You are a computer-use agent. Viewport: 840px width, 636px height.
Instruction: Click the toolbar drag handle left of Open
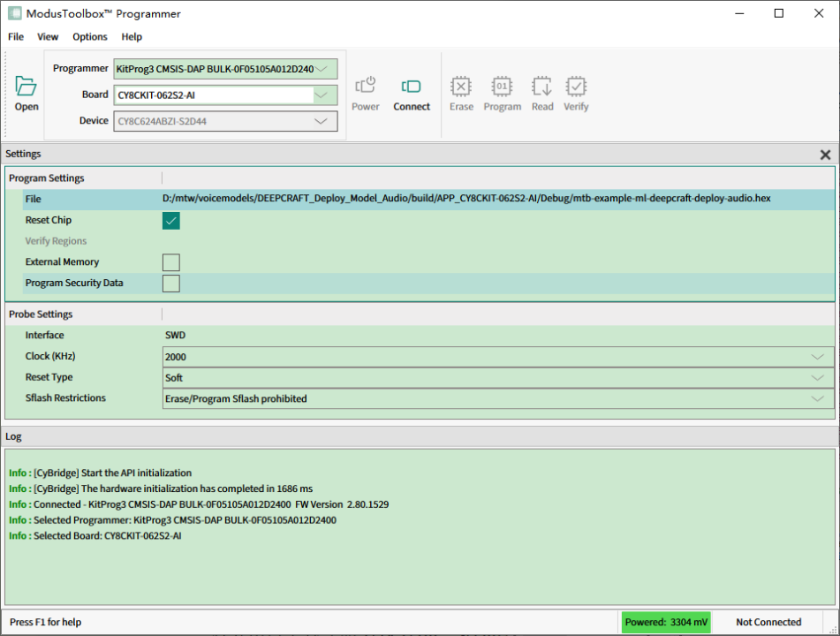[6, 95]
